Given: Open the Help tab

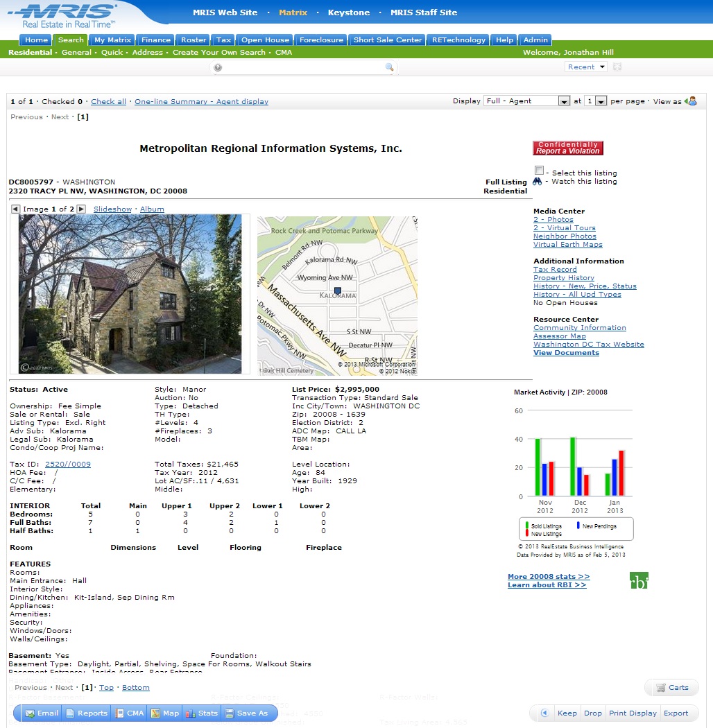Looking at the screenshot, I should pyautogui.click(x=504, y=40).
